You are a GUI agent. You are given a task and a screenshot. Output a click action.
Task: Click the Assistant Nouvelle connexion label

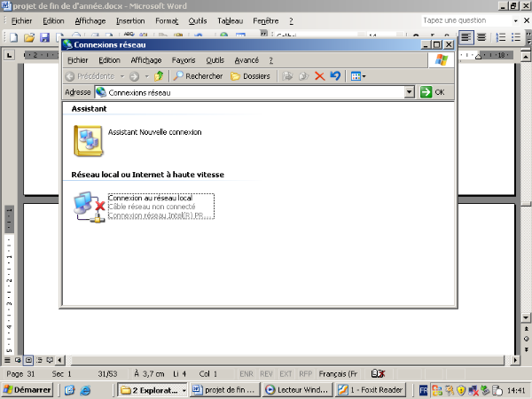coord(154,132)
